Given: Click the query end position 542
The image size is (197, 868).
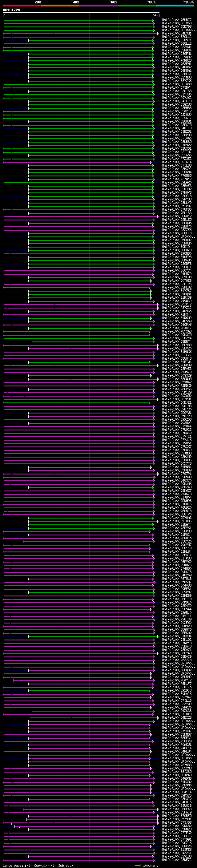Looking at the screenshot, I should [x=155, y=15].
